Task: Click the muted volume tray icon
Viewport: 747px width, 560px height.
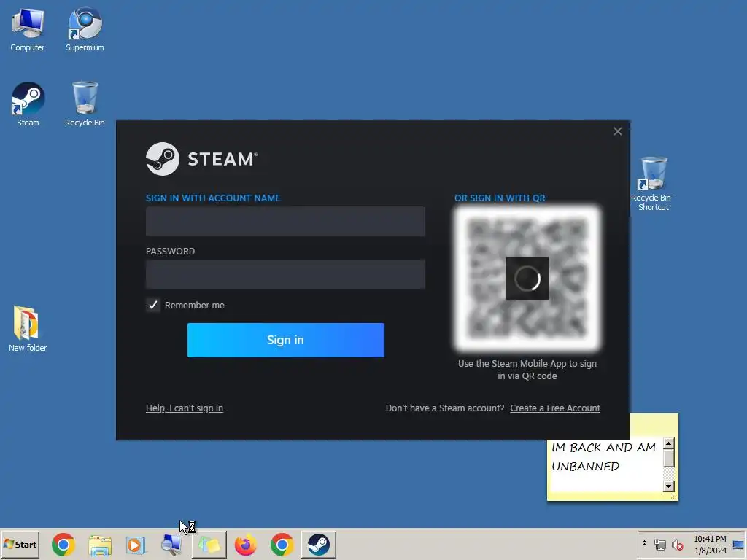Action: [x=677, y=544]
